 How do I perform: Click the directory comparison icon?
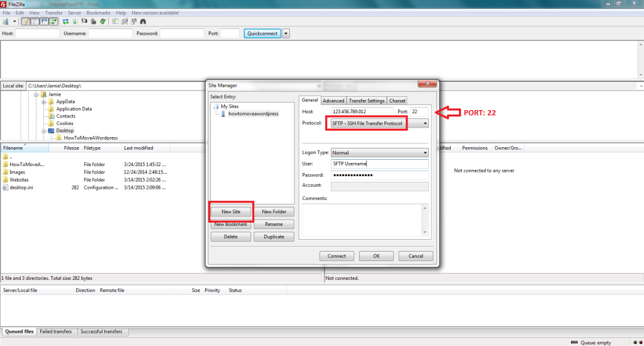click(x=124, y=21)
